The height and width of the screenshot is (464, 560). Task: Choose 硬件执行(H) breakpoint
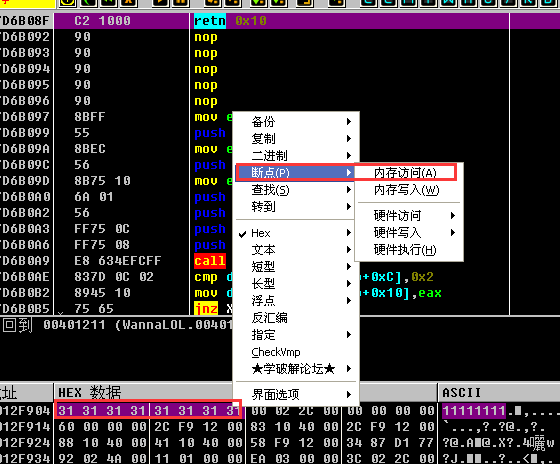(409, 250)
